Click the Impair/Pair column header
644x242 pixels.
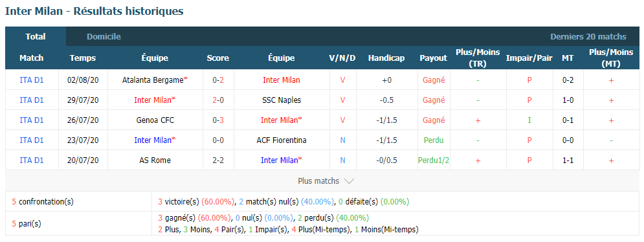click(x=529, y=58)
